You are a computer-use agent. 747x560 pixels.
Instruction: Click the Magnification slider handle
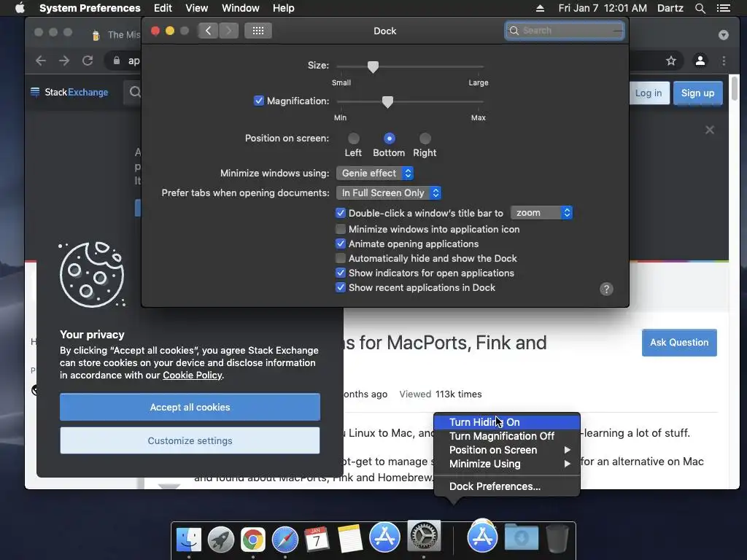[387, 102]
